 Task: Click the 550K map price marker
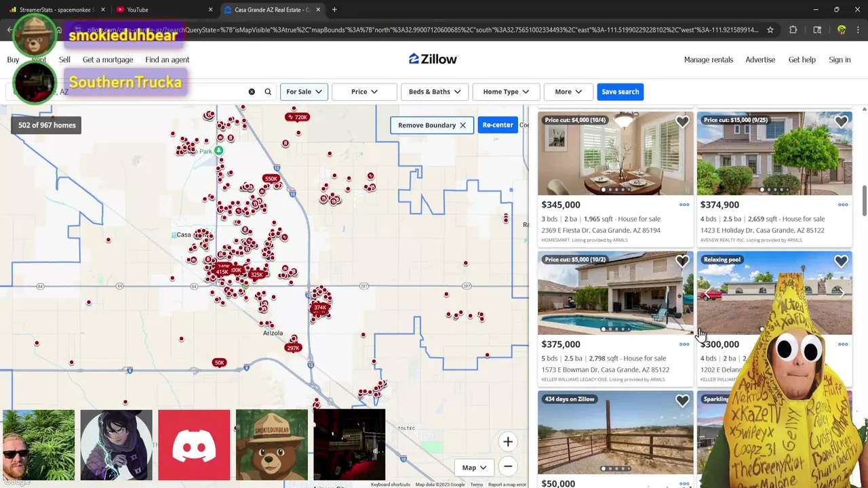(x=271, y=179)
